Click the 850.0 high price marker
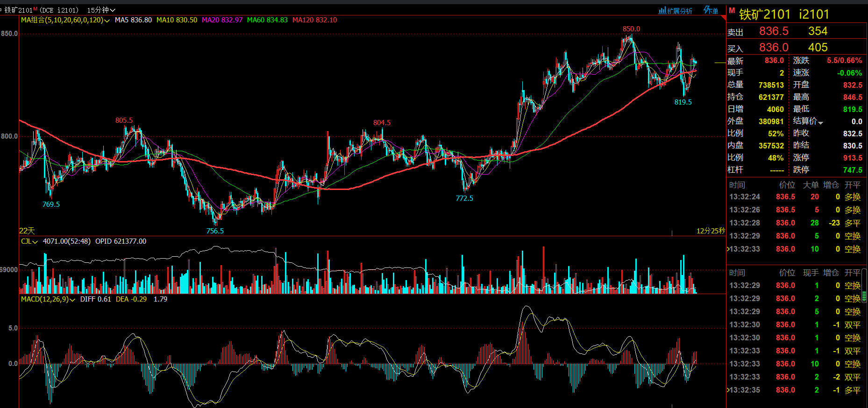Viewport: 868px width, 408px height. coord(631,29)
